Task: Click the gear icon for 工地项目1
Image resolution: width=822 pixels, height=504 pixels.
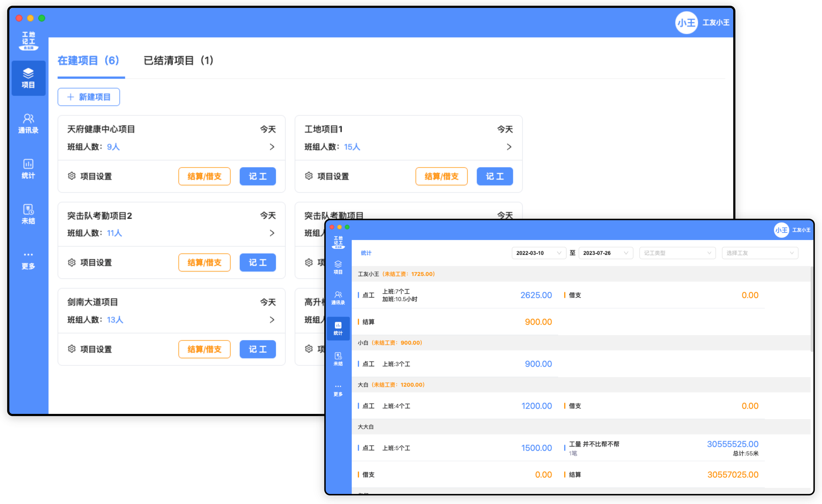Action: coord(309,176)
